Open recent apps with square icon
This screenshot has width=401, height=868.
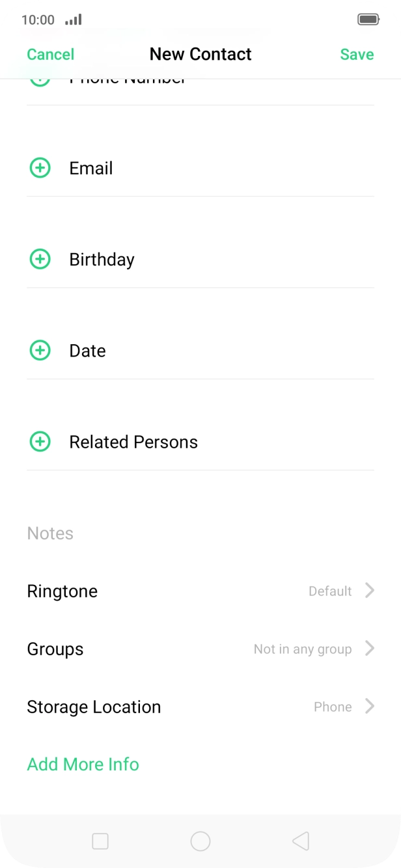pyautogui.click(x=100, y=841)
